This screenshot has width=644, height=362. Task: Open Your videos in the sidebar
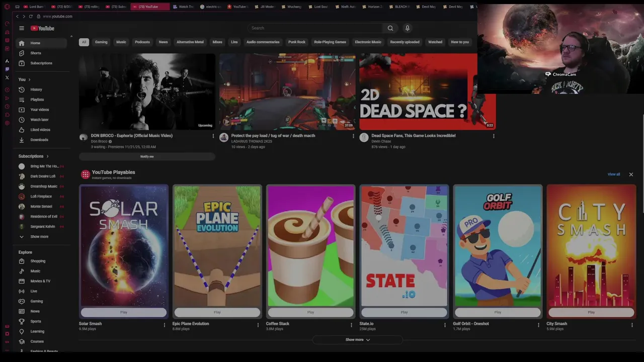pos(41,110)
